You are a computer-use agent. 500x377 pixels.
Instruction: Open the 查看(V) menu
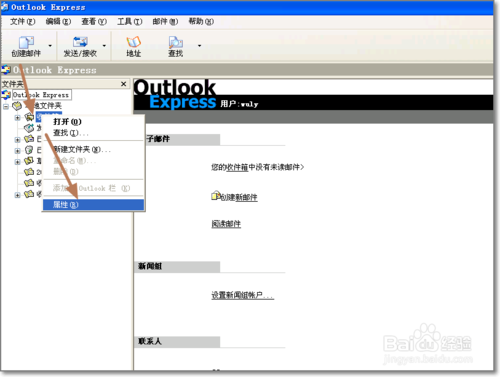pos(94,22)
